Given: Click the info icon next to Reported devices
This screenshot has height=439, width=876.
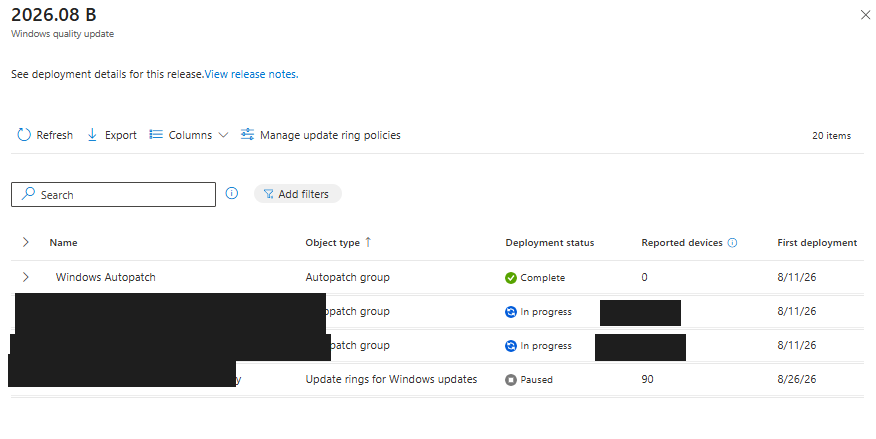Looking at the screenshot, I should 732,242.
